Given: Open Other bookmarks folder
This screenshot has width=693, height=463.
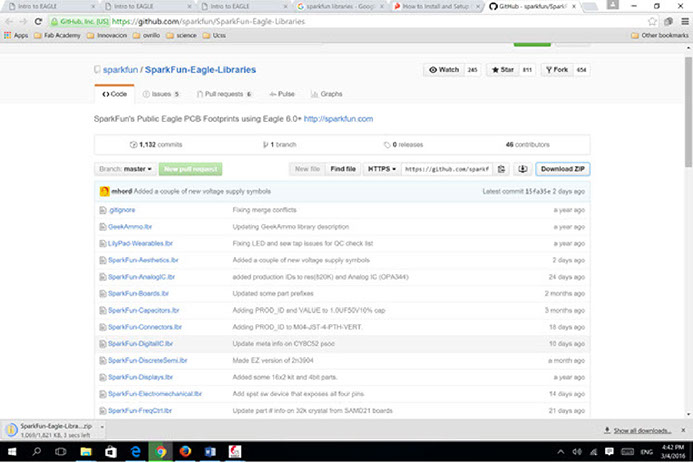Looking at the screenshot, I should pyautogui.click(x=660, y=35).
